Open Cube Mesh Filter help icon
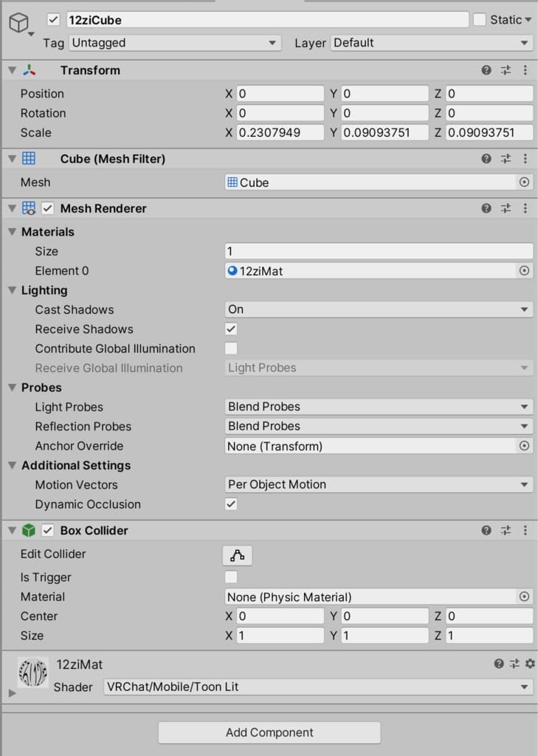 click(486, 159)
